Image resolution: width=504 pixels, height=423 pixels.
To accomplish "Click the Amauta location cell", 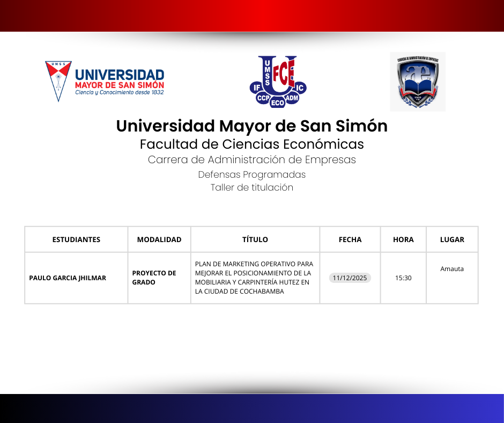I will click(452, 269).
